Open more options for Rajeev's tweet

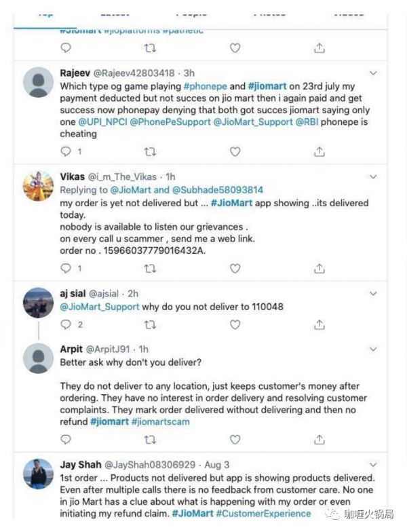[x=373, y=72]
